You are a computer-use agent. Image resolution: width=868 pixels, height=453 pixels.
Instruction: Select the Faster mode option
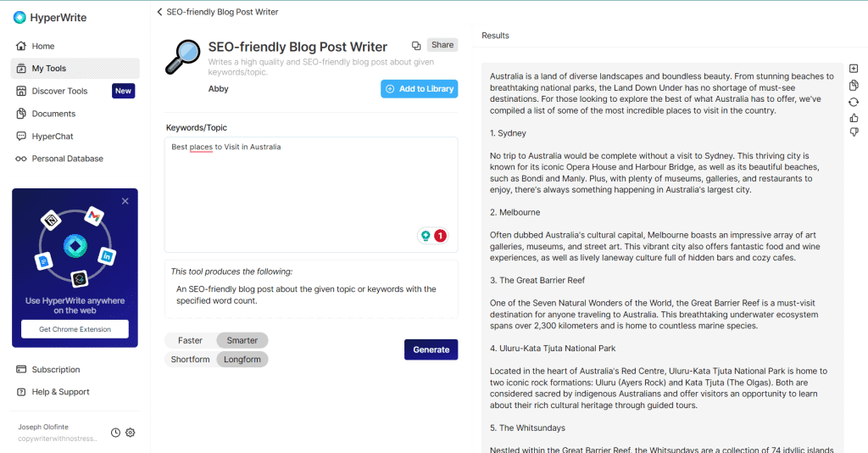[x=190, y=340]
